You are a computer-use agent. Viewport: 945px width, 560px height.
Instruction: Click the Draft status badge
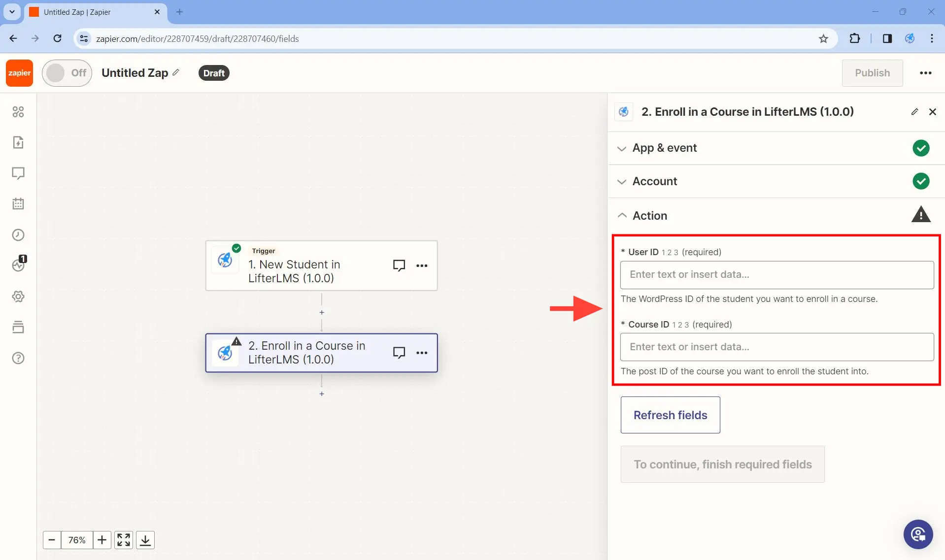[x=214, y=73]
